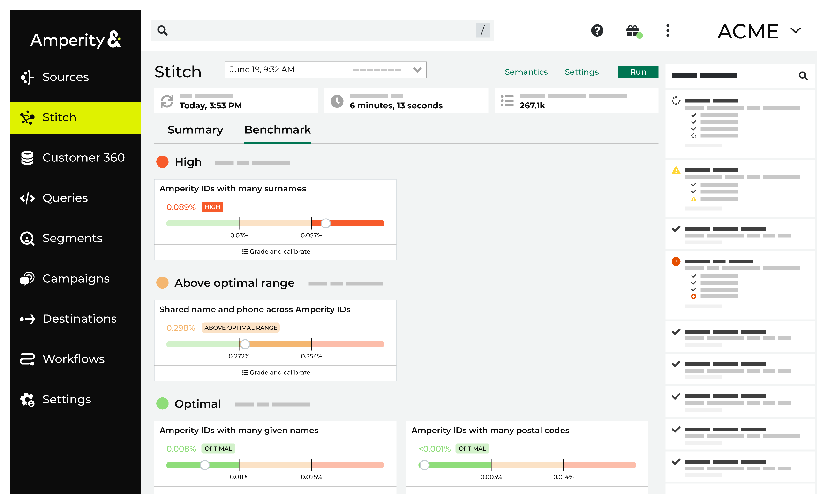Screen dimensions: 827x504
Task: Click the Settings gear sidebar icon
Action: (27, 399)
